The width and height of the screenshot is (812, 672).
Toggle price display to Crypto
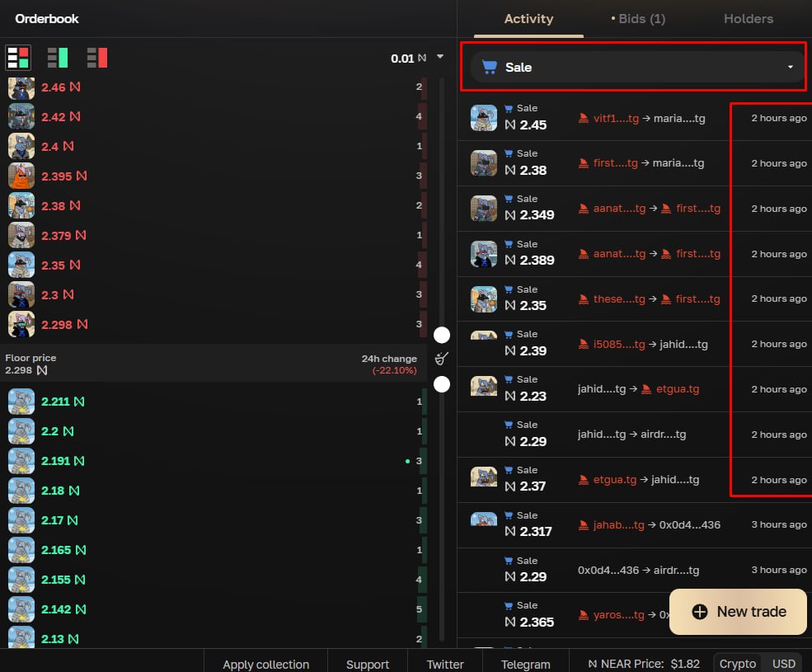tap(737, 664)
